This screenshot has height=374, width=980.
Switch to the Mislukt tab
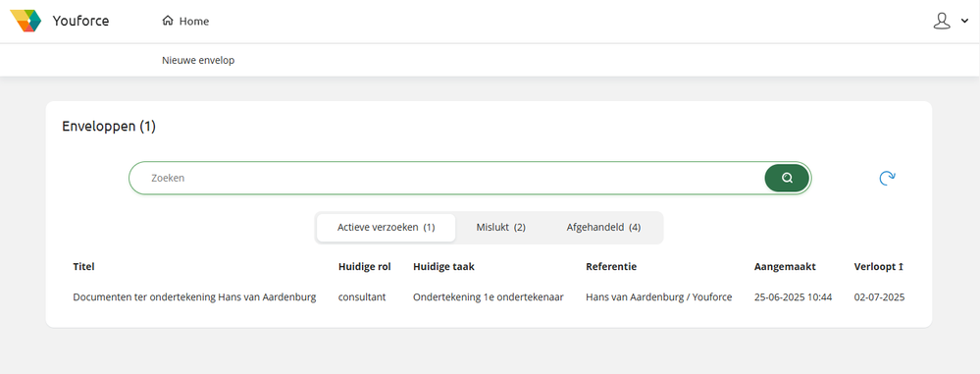500,228
